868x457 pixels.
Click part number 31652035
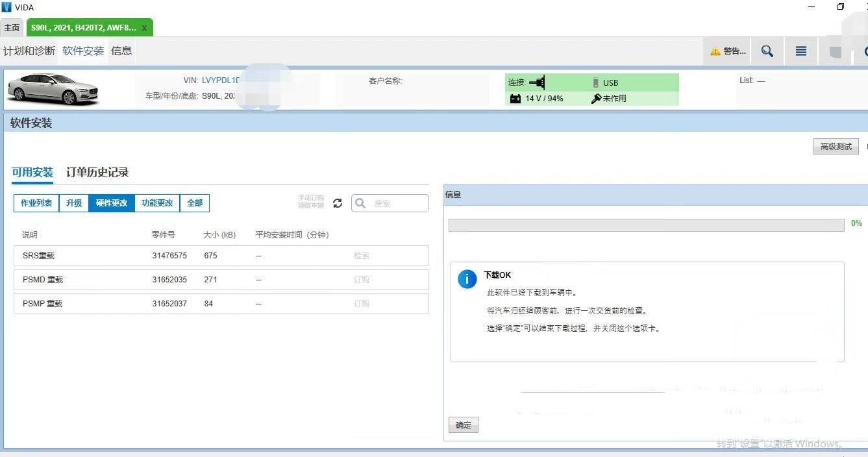click(169, 280)
